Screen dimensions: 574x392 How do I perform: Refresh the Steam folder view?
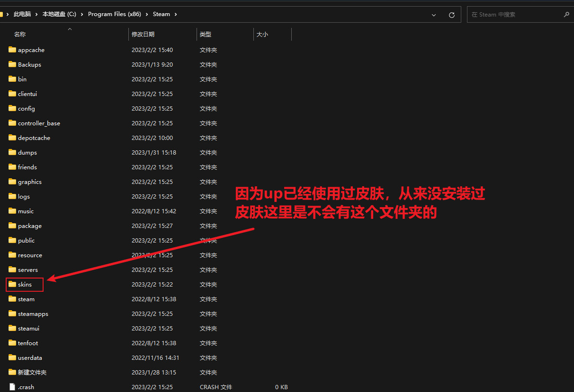452,14
